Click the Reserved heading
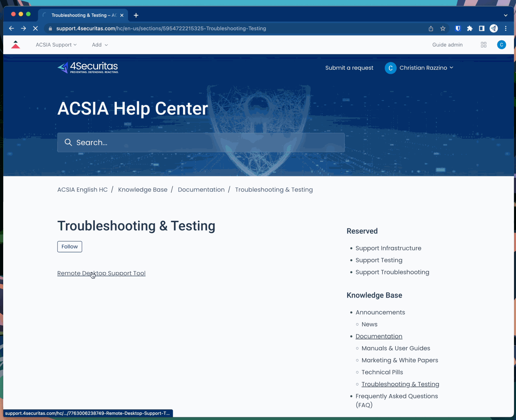This screenshot has height=420, width=516. (362, 231)
